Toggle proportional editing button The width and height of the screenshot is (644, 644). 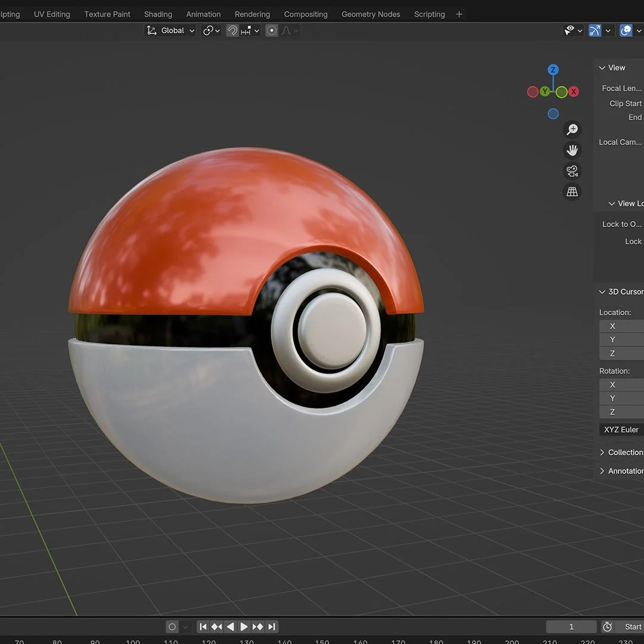click(x=272, y=30)
